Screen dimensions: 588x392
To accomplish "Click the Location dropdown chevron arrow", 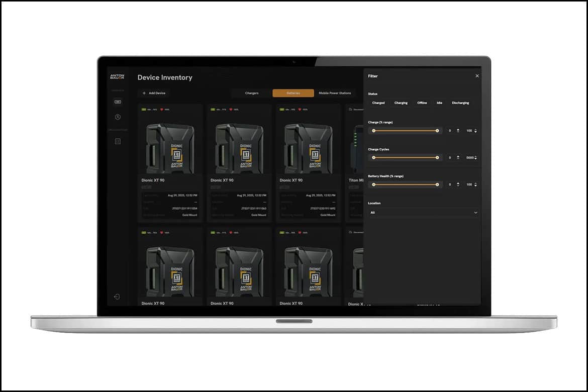I will pyautogui.click(x=475, y=213).
